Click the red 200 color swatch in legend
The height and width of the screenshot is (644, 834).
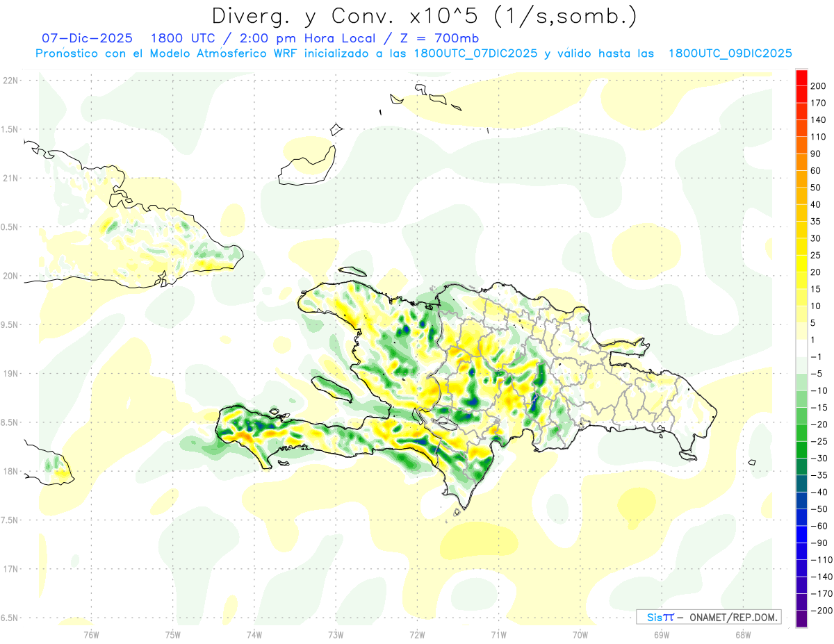pyautogui.click(x=801, y=78)
